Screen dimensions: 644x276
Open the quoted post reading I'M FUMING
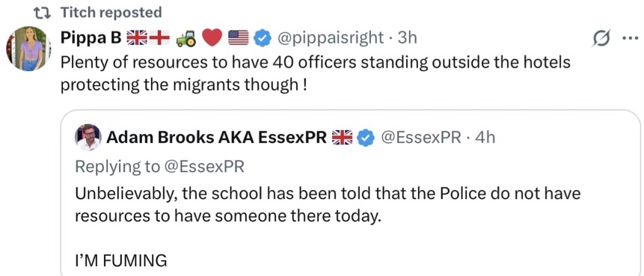click(x=350, y=193)
